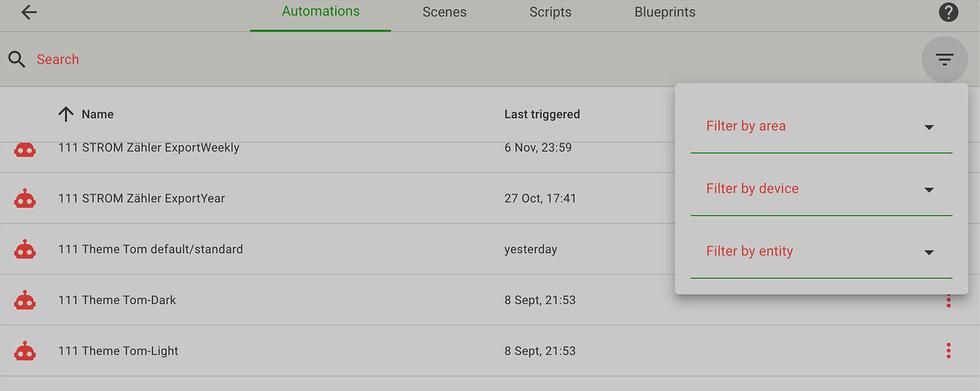Open the Blueprints tab
980x391 pixels.
coord(665,12)
